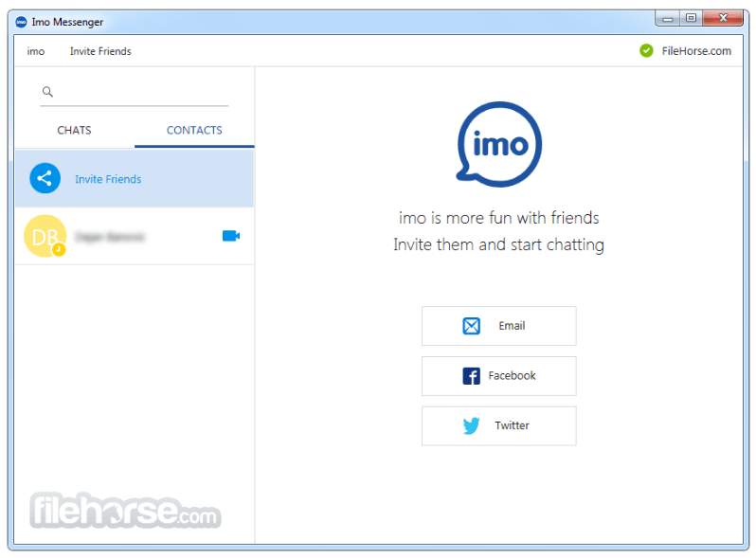Click the blue share icon beside Invite Friends
Screen dimensions: 756x558
coord(45,178)
